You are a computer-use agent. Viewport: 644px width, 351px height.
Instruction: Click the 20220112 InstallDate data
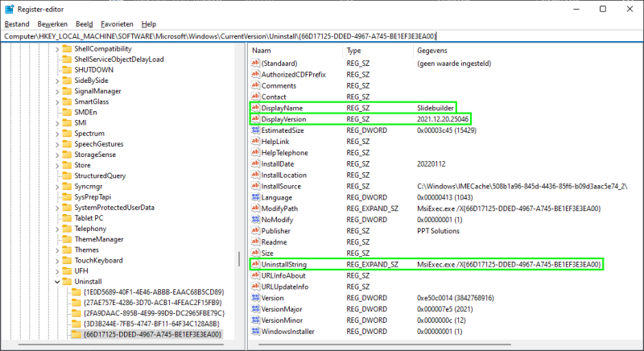coord(431,163)
